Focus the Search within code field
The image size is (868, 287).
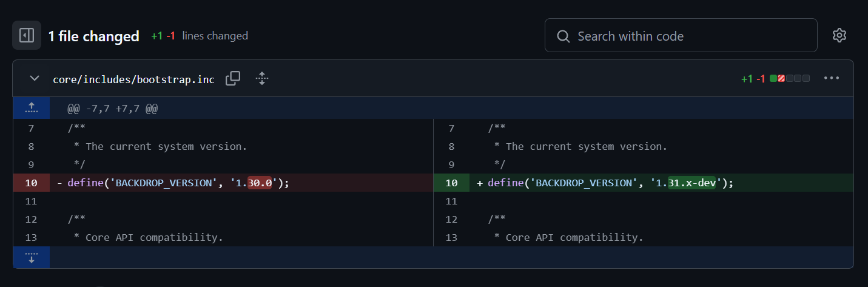(681, 36)
